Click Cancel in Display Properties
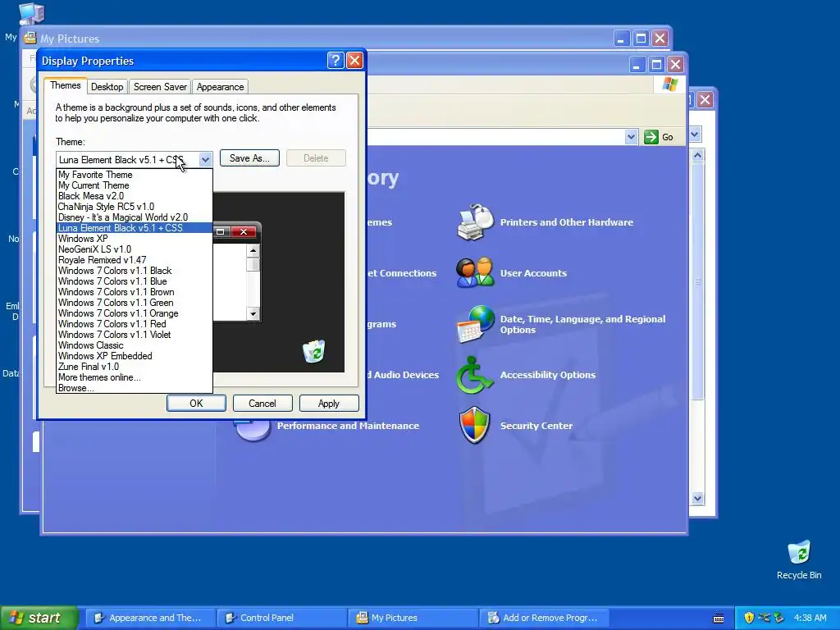Viewport: 840px width, 630px height. 262,404
